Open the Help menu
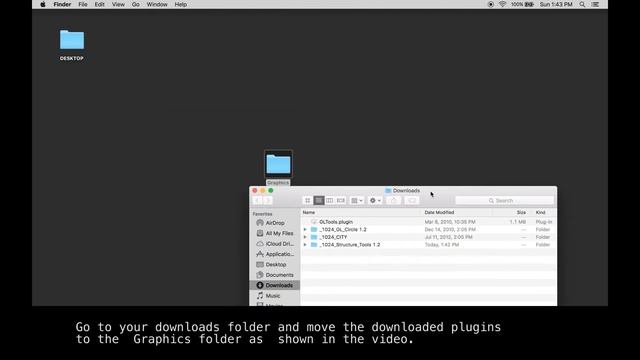This screenshot has width=640, height=360. coord(181,4)
